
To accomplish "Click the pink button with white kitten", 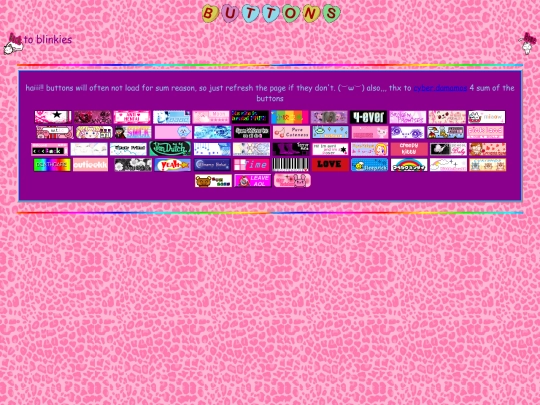I will 370,132.
